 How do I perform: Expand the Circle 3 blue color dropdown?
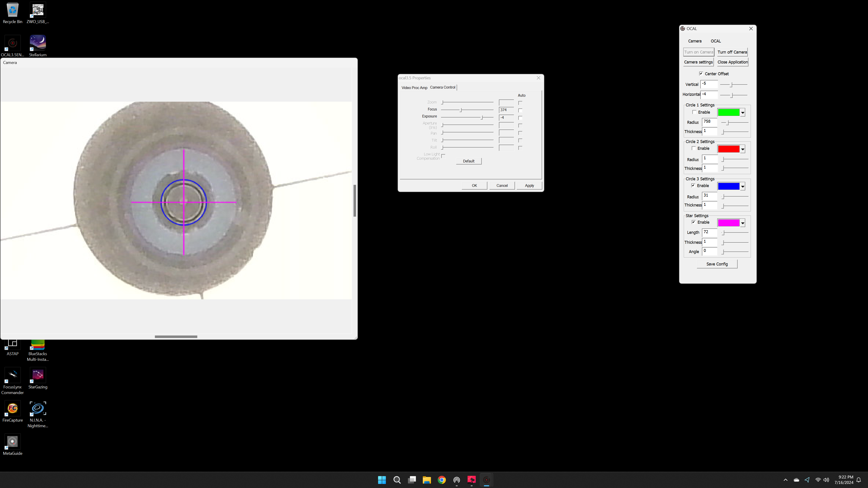[743, 186]
